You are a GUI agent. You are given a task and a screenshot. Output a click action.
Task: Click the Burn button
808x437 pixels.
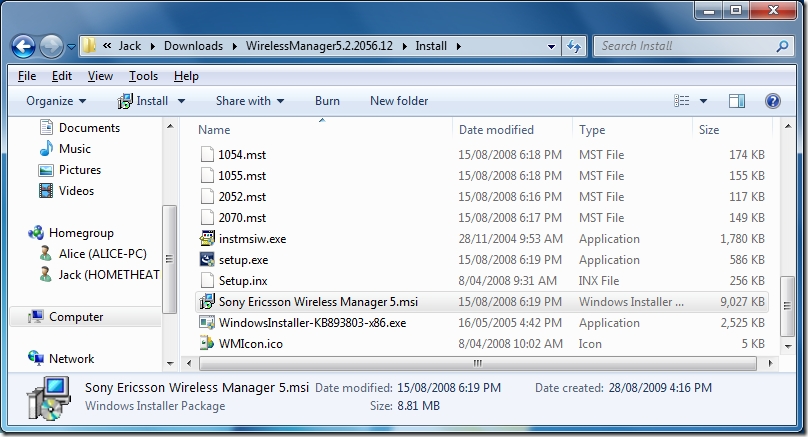pyautogui.click(x=327, y=101)
